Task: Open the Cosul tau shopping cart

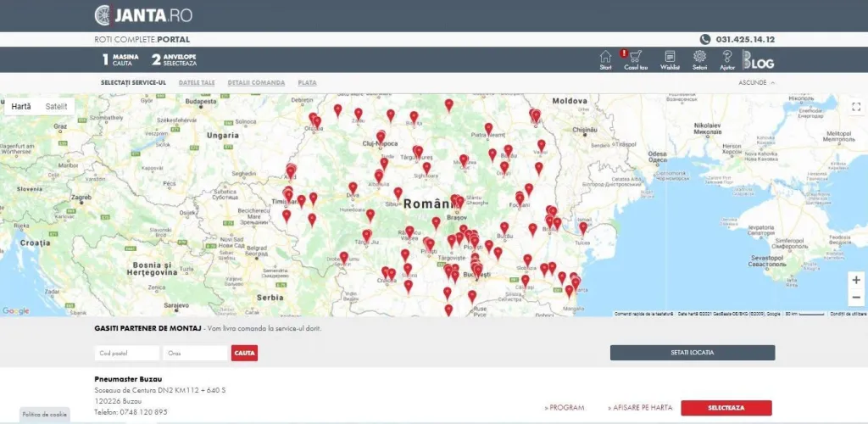Action: 636,59
